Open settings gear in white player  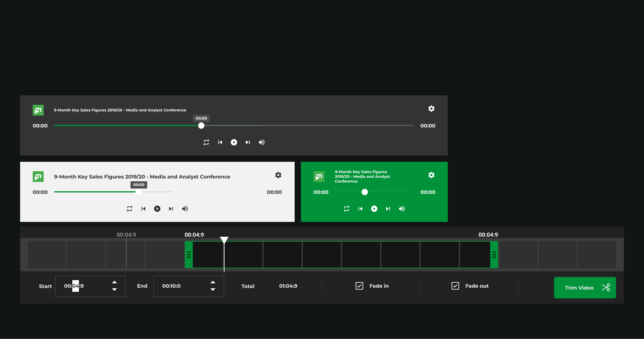pos(278,175)
